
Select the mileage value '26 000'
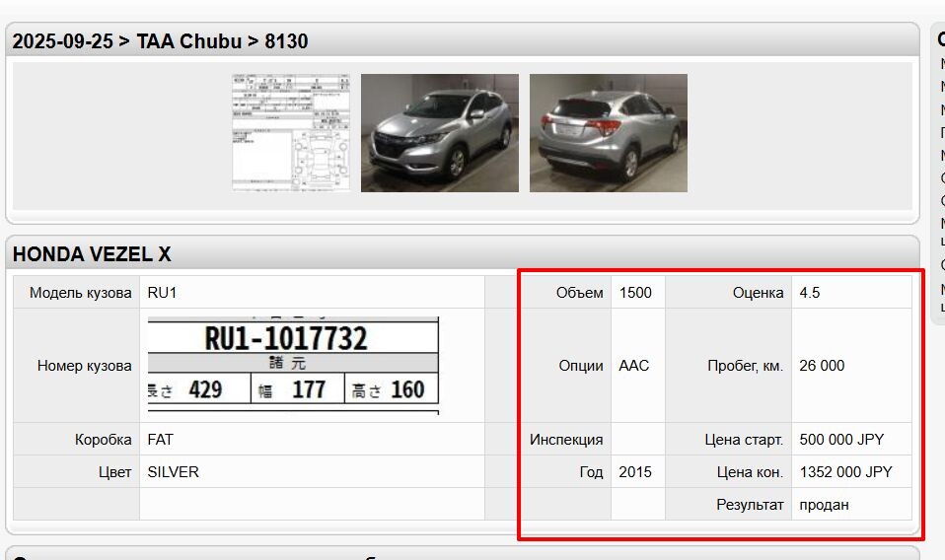[822, 366]
